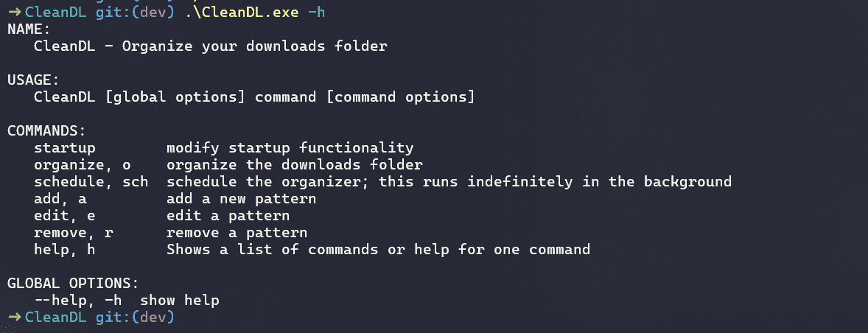Screen dimensions: 868x333
Task: Click the NAME: section heading
Action: tap(29, 29)
